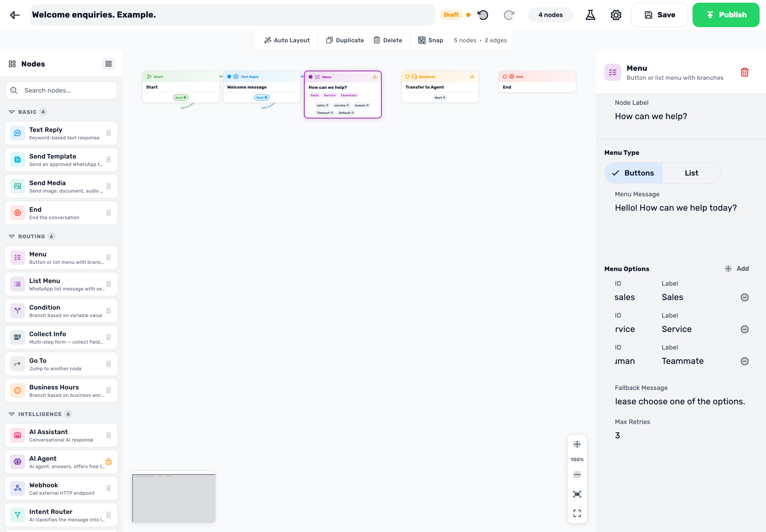The width and height of the screenshot is (766, 532).
Task: Remove the Service menu option
Action: point(744,329)
